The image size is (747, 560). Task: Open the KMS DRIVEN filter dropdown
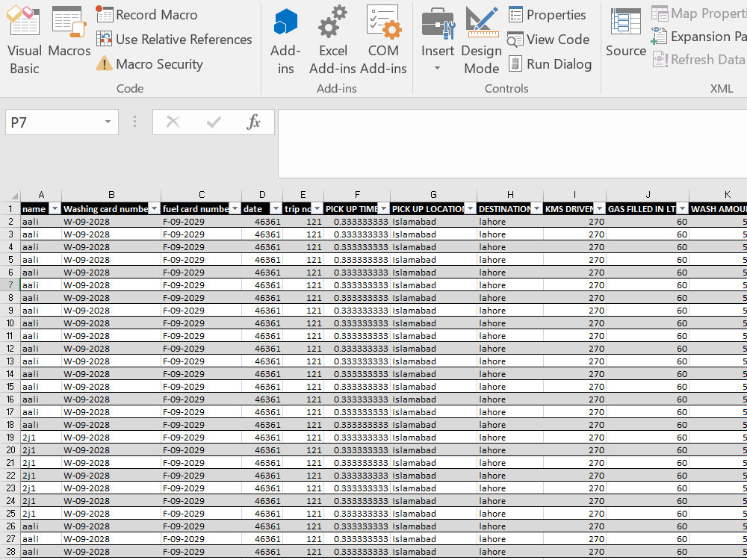point(600,209)
